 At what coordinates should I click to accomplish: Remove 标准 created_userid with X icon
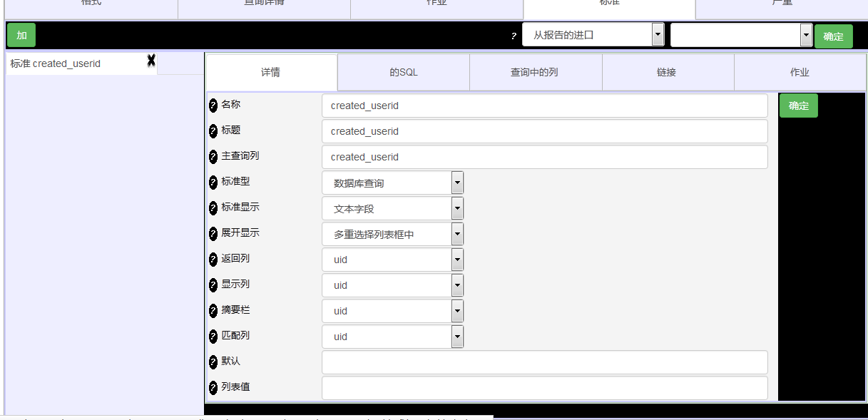point(151,61)
